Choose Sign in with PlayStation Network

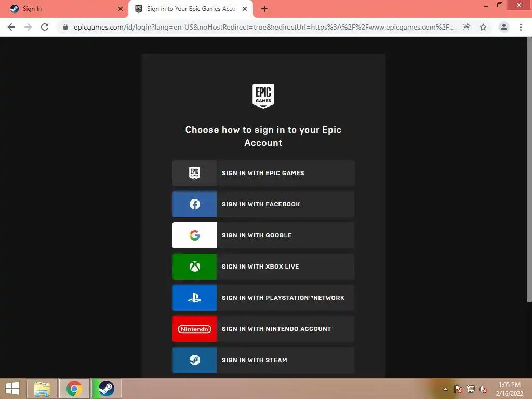[263, 298]
